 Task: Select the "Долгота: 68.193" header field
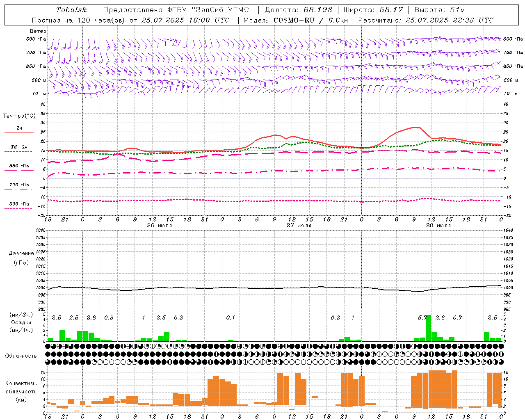pos(298,10)
